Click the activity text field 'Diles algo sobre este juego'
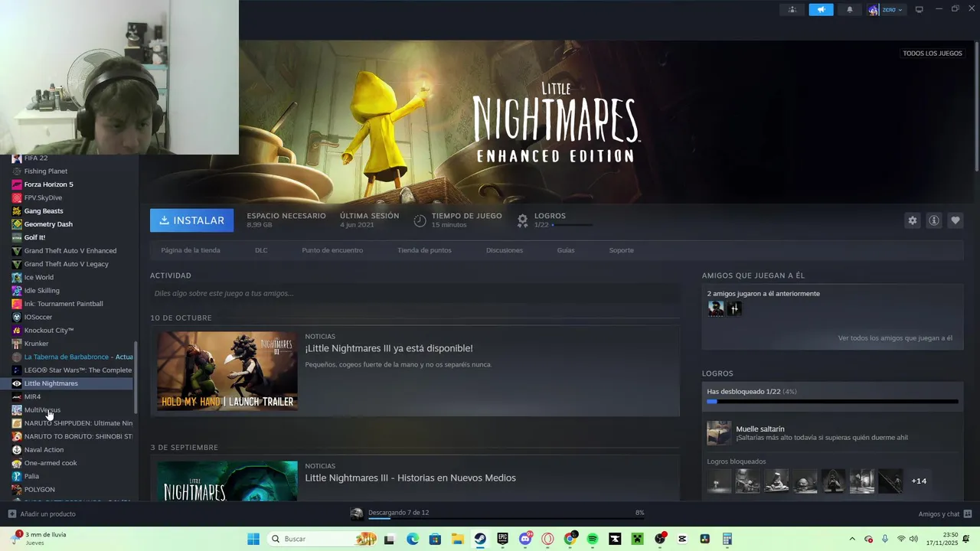Image resolution: width=980 pixels, height=551 pixels. coord(415,293)
